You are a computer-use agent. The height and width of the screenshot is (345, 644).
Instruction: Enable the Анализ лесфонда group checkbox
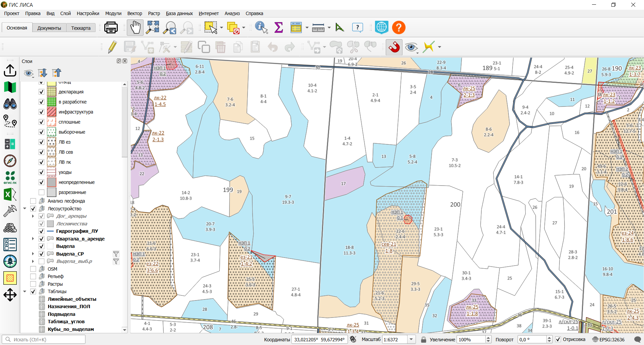(33, 201)
